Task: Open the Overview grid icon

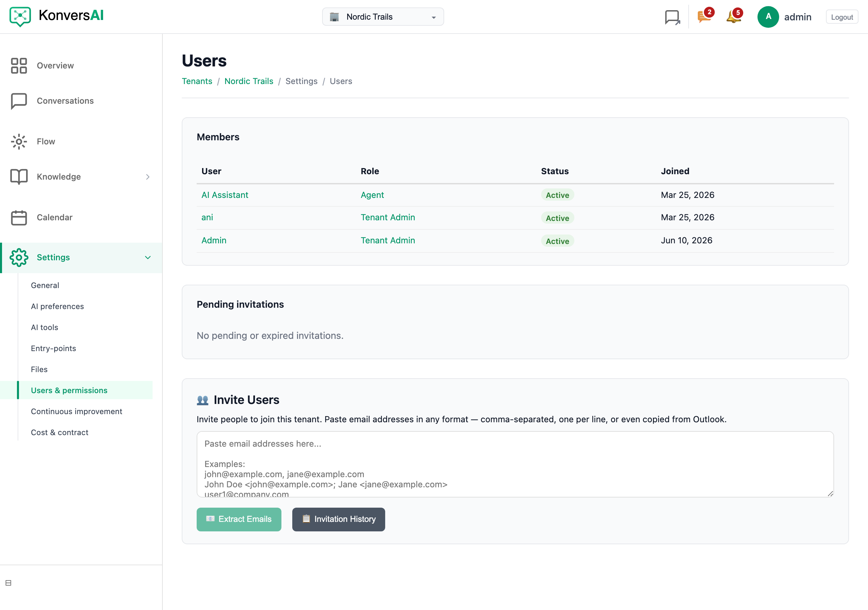Action: (x=19, y=66)
